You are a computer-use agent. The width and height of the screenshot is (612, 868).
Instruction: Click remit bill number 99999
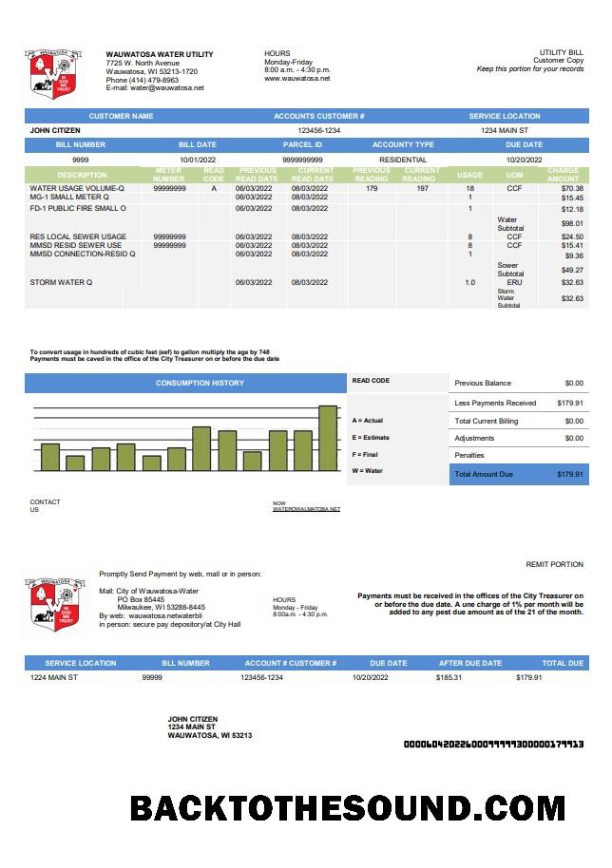click(152, 677)
